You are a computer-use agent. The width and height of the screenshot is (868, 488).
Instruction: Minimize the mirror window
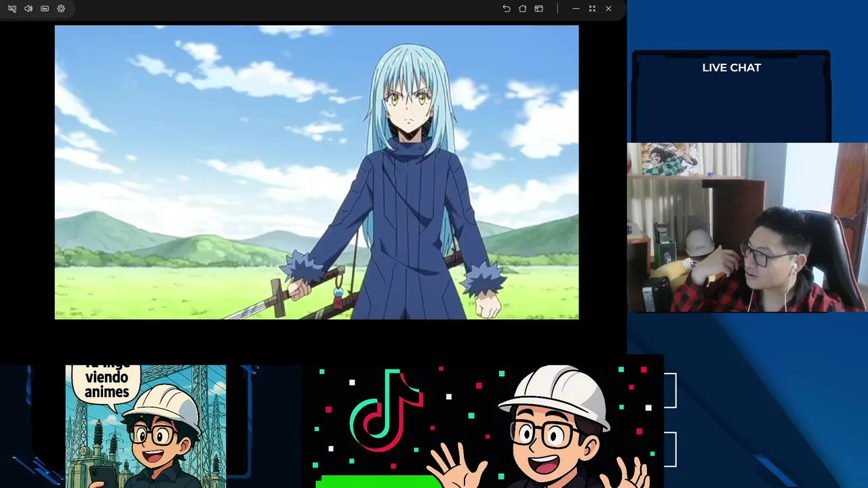coord(576,9)
